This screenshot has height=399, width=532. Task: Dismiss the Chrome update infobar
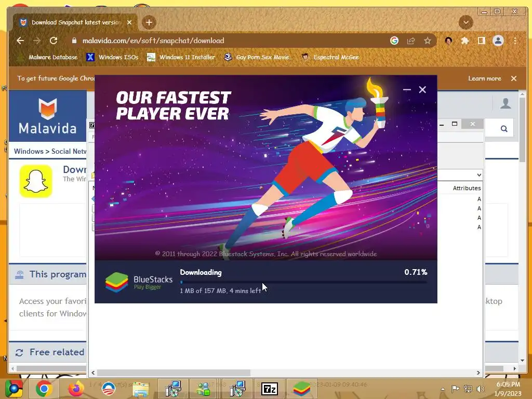514,78
